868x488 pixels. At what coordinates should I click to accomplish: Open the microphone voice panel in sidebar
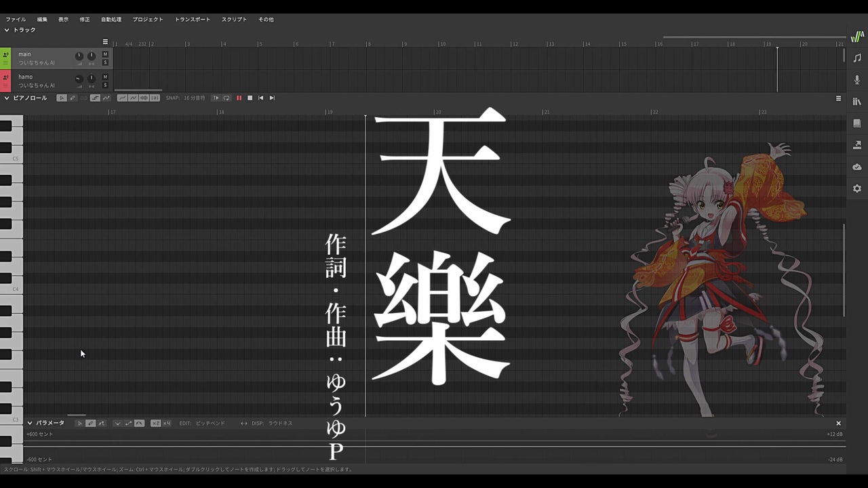click(x=857, y=80)
